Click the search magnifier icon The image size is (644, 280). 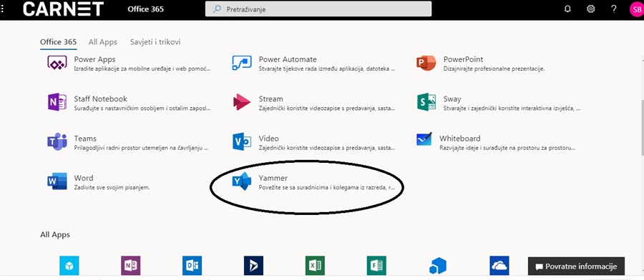(217, 9)
